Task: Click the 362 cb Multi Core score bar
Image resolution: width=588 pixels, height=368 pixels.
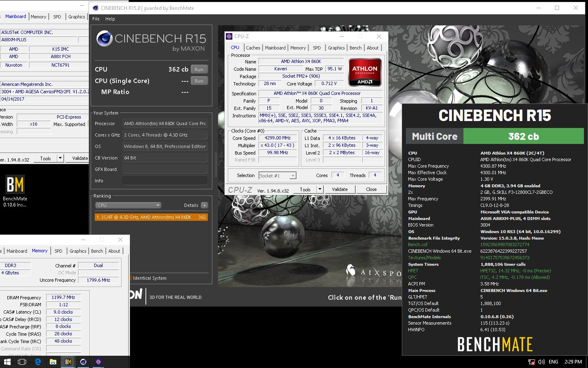Action: coord(523,136)
